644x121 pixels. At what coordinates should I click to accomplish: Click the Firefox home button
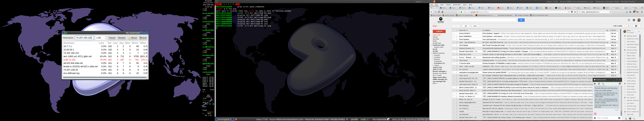point(442,12)
